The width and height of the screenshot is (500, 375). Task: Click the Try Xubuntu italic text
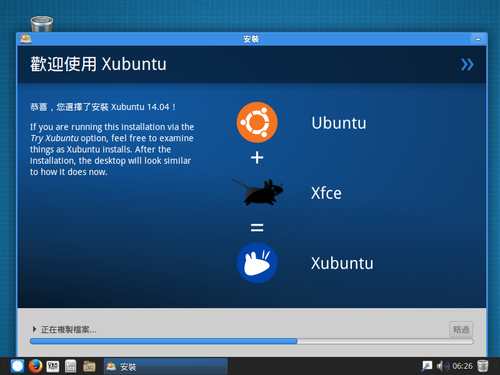coord(54,138)
